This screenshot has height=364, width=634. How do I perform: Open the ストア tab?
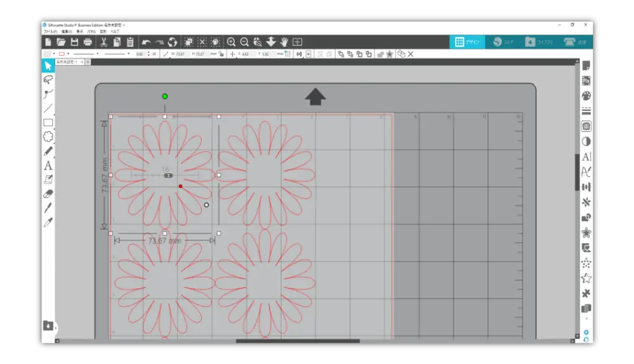coord(503,42)
